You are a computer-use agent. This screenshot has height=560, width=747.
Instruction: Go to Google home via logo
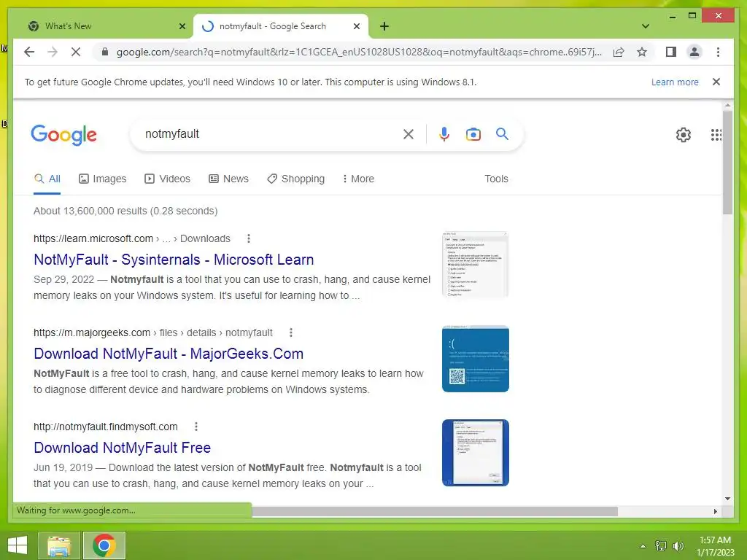click(64, 135)
